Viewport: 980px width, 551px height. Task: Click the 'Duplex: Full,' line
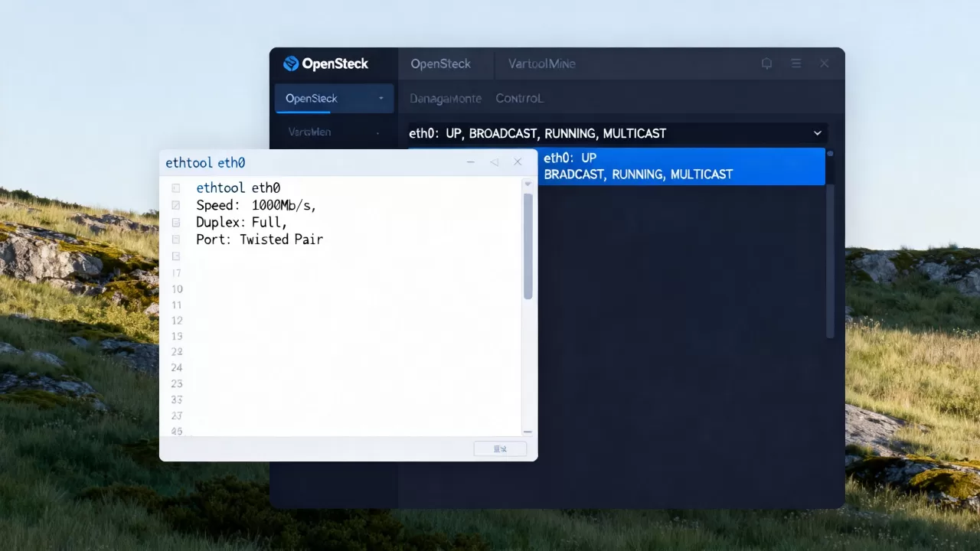pos(241,222)
